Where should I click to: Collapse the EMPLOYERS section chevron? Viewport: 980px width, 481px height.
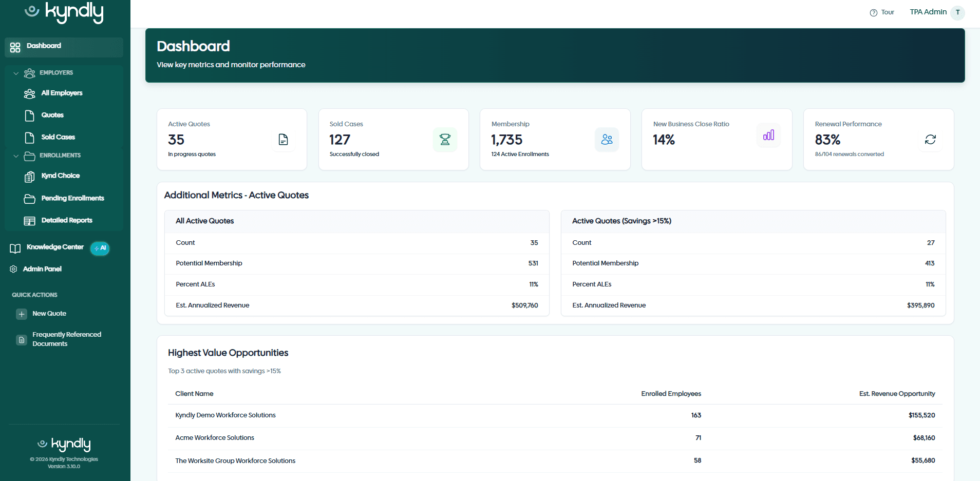16,73
